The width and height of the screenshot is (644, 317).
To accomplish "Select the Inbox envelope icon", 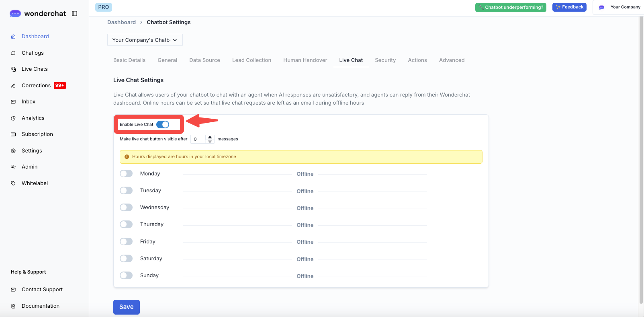I will [13, 102].
